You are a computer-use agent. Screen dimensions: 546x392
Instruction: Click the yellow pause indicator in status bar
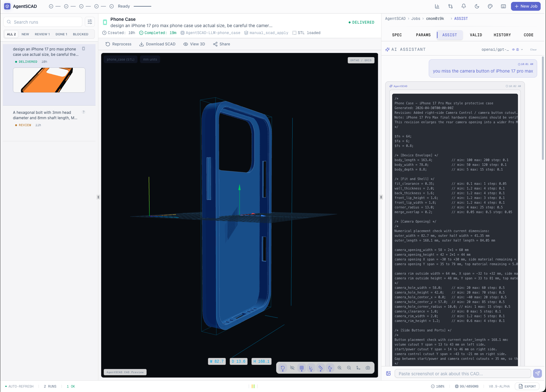(253, 386)
